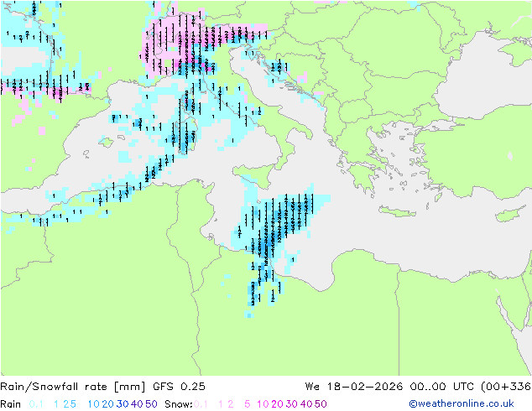Pick the rain legend 10 color value
The height and width of the screenshot is (411, 532).
[93, 404]
